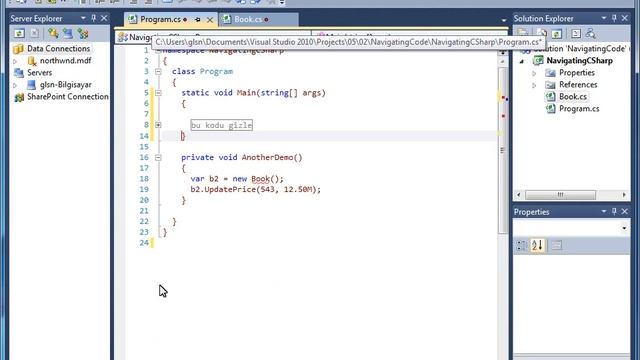Click Add SharePoint Connection toolbar icon
The height and width of the screenshot is (360, 640).
click(x=83, y=33)
